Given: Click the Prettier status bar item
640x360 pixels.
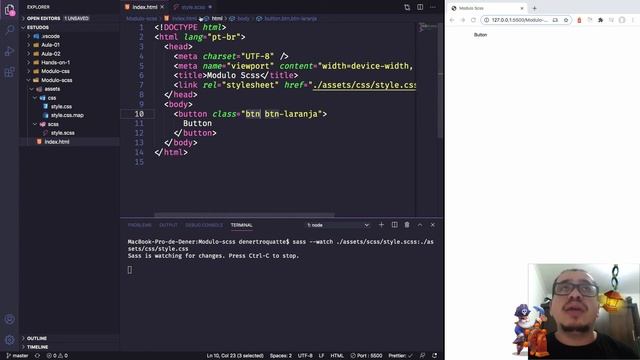Looking at the screenshot, I should click(x=400, y=356).
